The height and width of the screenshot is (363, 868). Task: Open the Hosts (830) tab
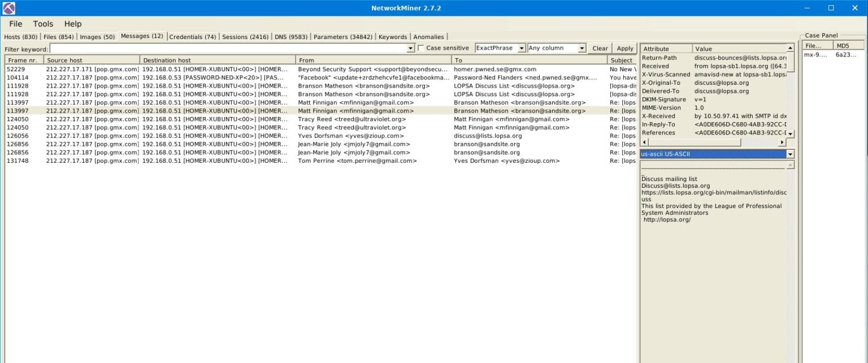[x=20, y=36]
